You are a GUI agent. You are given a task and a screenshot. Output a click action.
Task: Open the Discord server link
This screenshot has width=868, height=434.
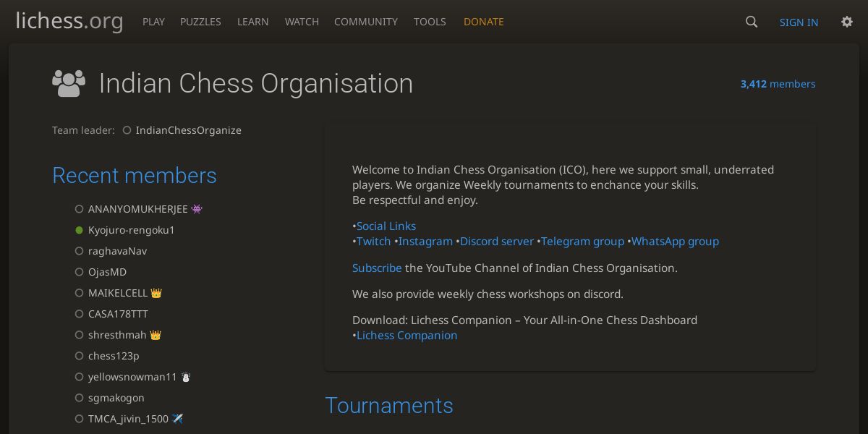[497, 241]
